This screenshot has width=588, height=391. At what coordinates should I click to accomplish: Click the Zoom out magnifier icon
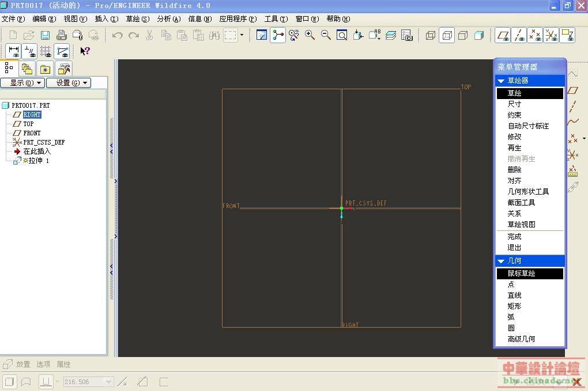click(326, 35)
